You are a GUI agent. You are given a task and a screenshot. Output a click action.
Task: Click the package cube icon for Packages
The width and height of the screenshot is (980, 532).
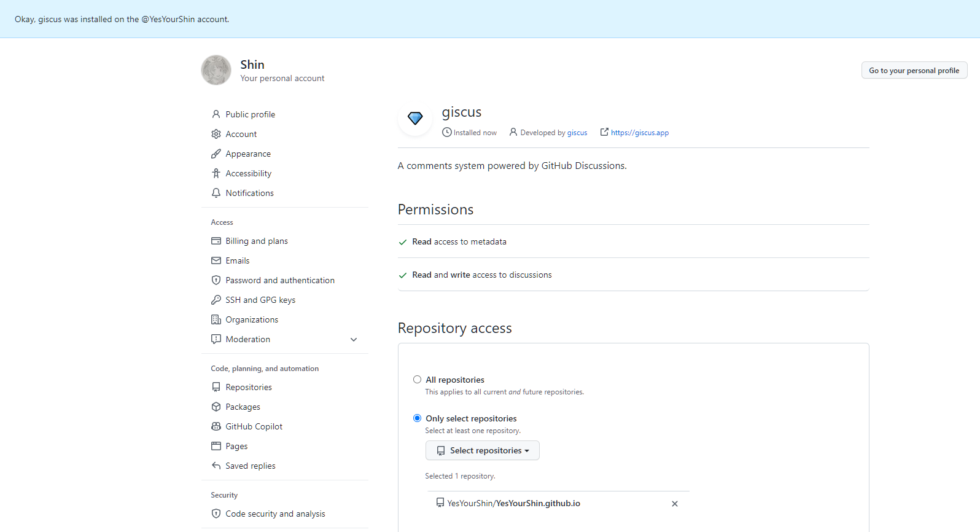(216, 407)
